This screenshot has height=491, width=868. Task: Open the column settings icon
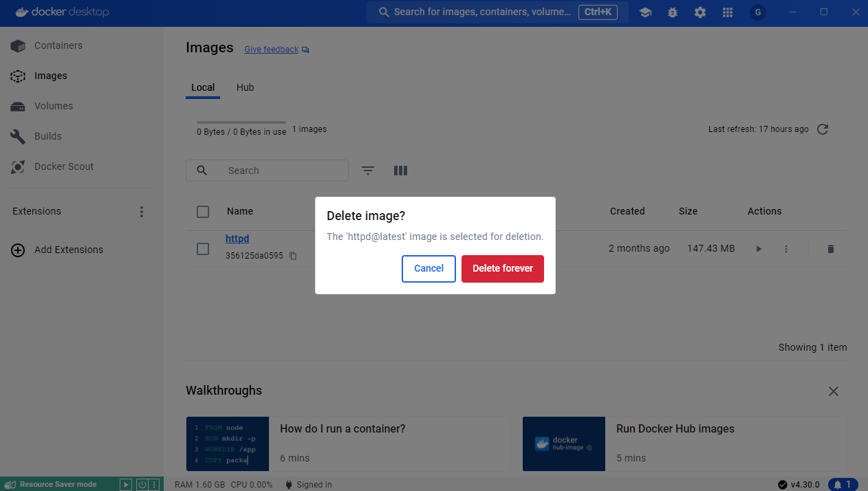400,171
